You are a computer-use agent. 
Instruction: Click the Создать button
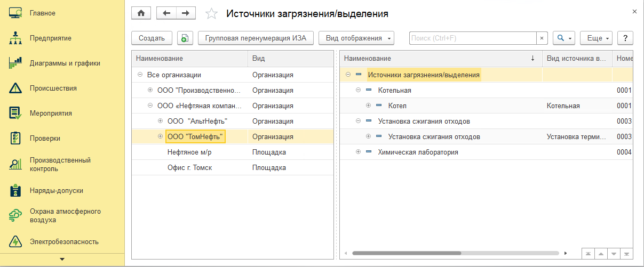[x=152, y=38]
